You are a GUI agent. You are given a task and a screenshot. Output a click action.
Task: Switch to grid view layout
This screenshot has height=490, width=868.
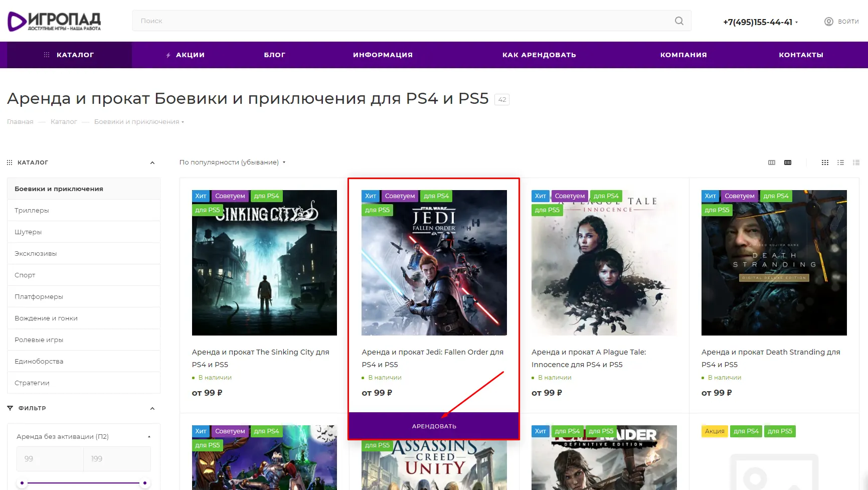click(x=825, y=162)
